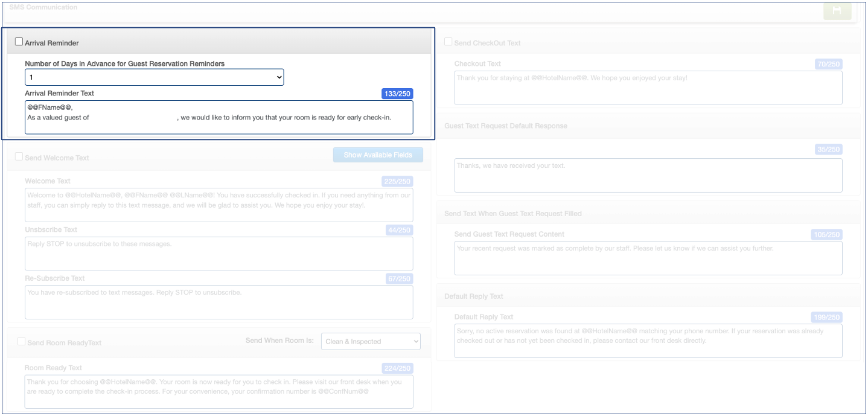Click the Re-Subscribe Text textarea
The image size is (868, 416).
coord(219,302)
